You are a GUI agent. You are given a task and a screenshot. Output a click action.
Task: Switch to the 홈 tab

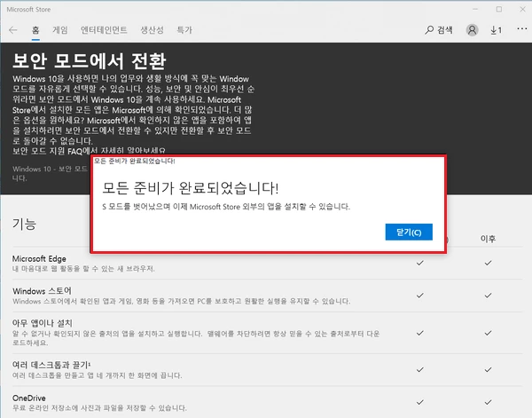[35, 30]
